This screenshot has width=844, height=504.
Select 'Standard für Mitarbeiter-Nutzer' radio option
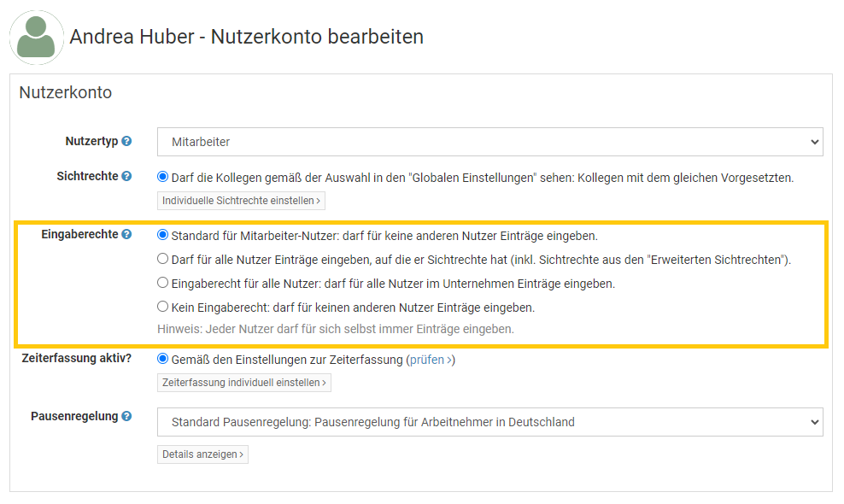click(163, 235)
